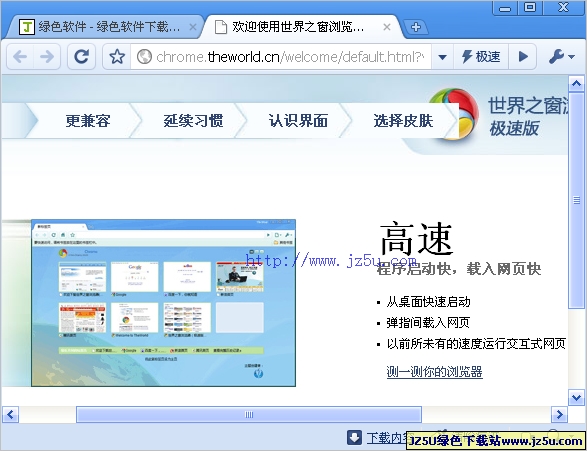Open a new tab with plus button
The height and width of the screenshot is (451, 587).
click(x=416, y=27)
